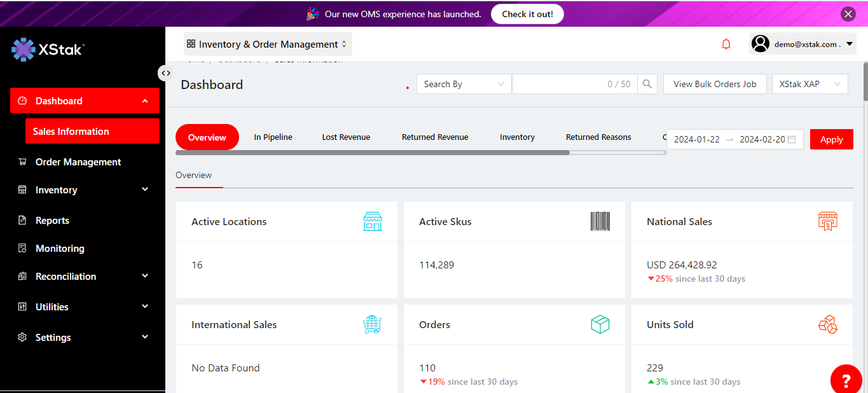This screenshot has width=868, height=393.
Task: Switch to the Lost Revenue tab
Action: click(x=346, y=137)
